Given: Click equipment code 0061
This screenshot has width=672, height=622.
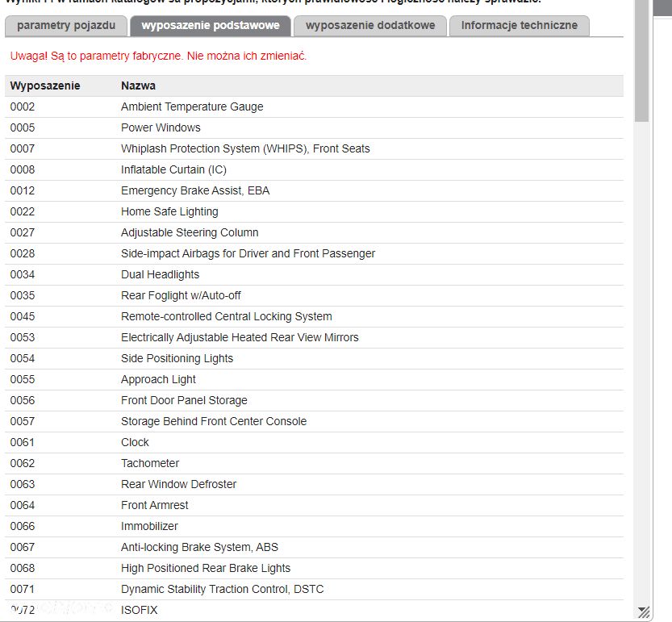Looking at the screenshot, I should coord(23,443).
